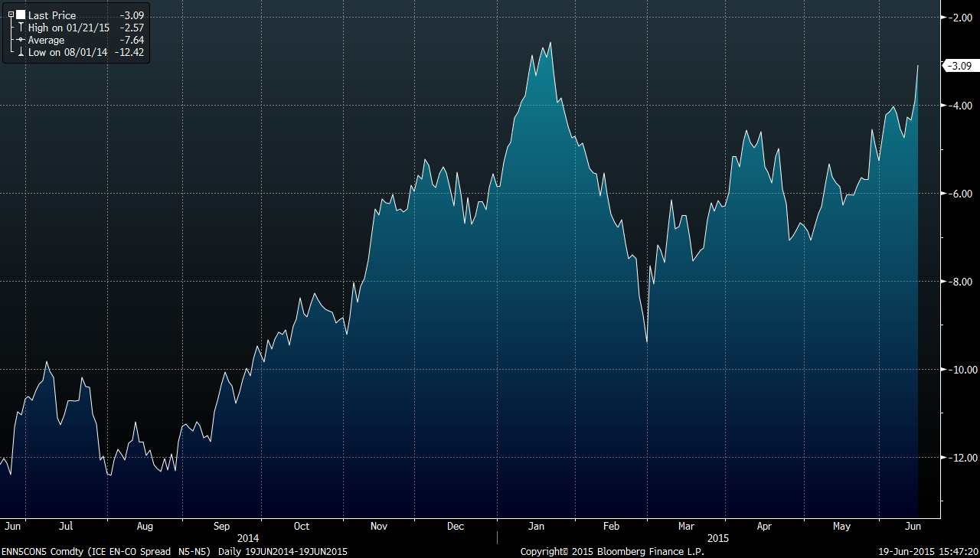Collapse the legend panel via its square expander
The width and height of the screenshot is (980, 558).
click(x=11, y=13)
